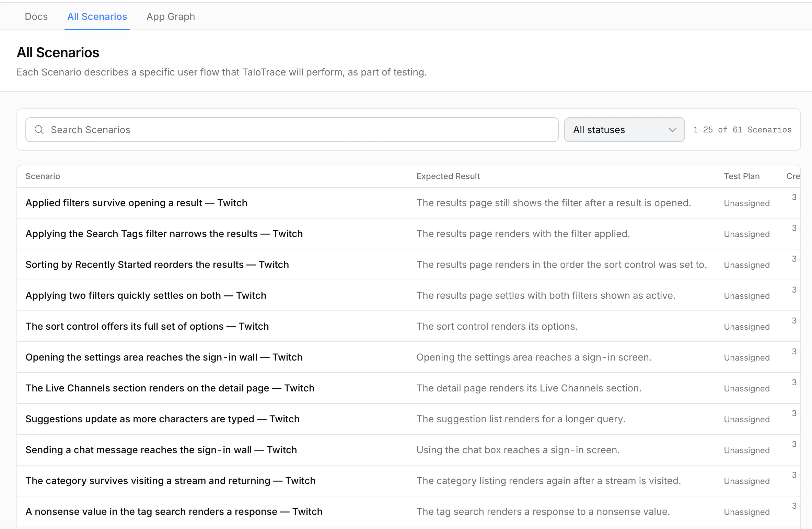Click the Test Plan column header
The width and height of the screenshot is (812, 529).
(x=742, y=176)
